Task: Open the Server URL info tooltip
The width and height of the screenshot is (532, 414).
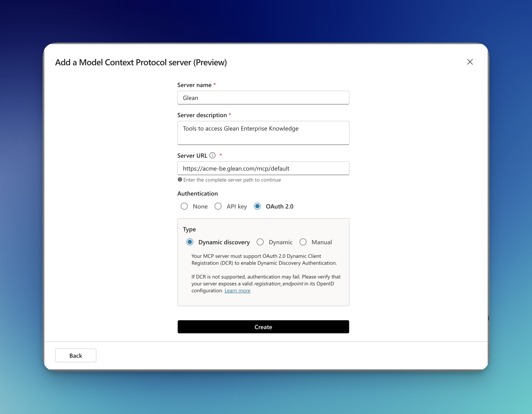Action: (212, 155)
